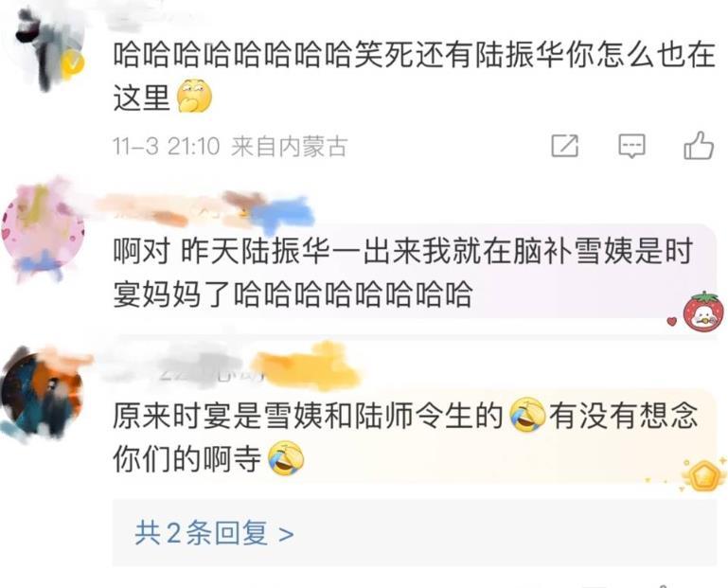The height and width of the screenshot is (588, 728).
Task: Open blurred username of second commenter
Action: point(204,211)
